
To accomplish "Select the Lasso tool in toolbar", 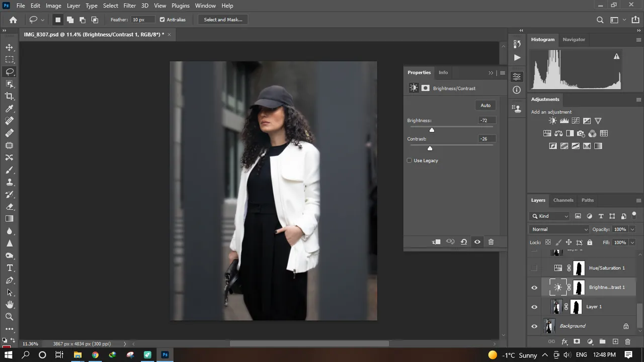I will pyautogui.click(x=10, y=72).
